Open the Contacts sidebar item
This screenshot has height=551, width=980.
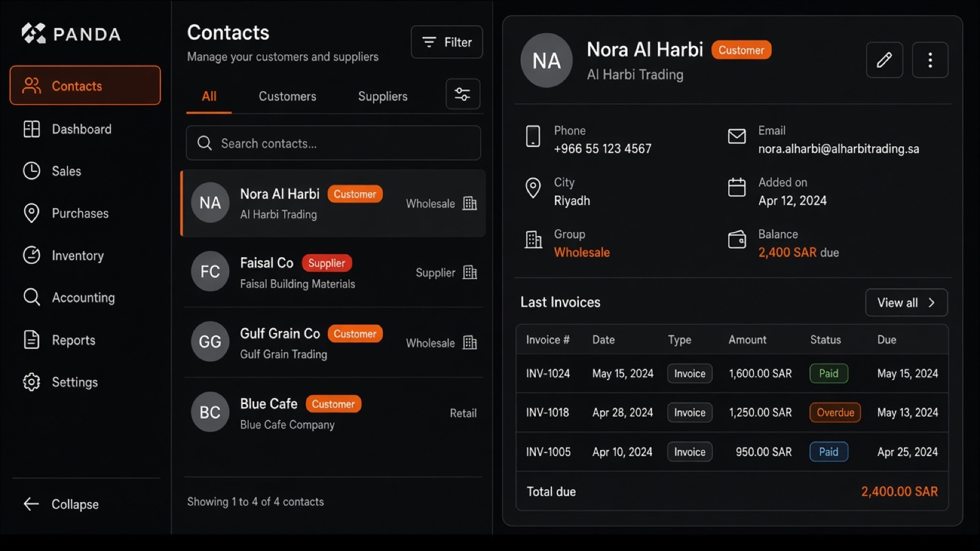[85, 85]
